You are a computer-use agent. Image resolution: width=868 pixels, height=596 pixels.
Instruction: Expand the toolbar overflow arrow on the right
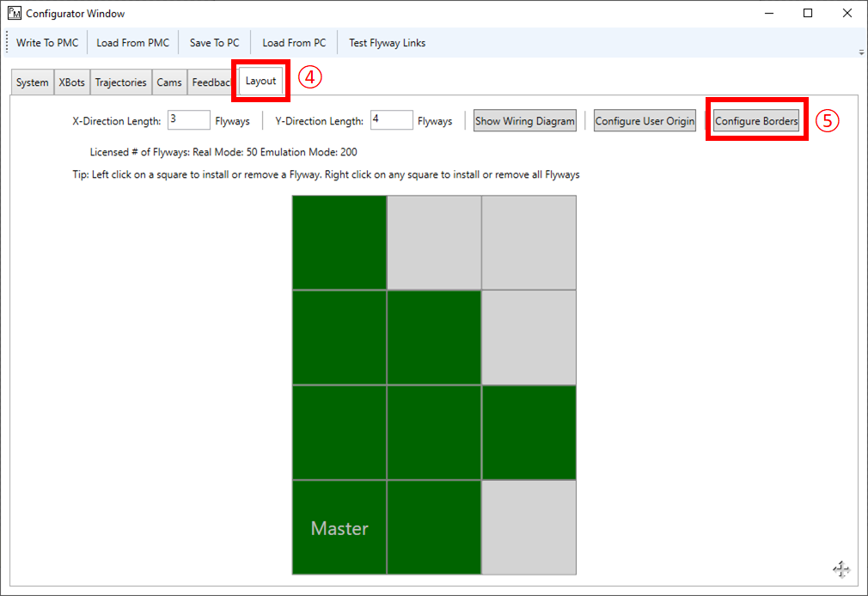point(859,52)
